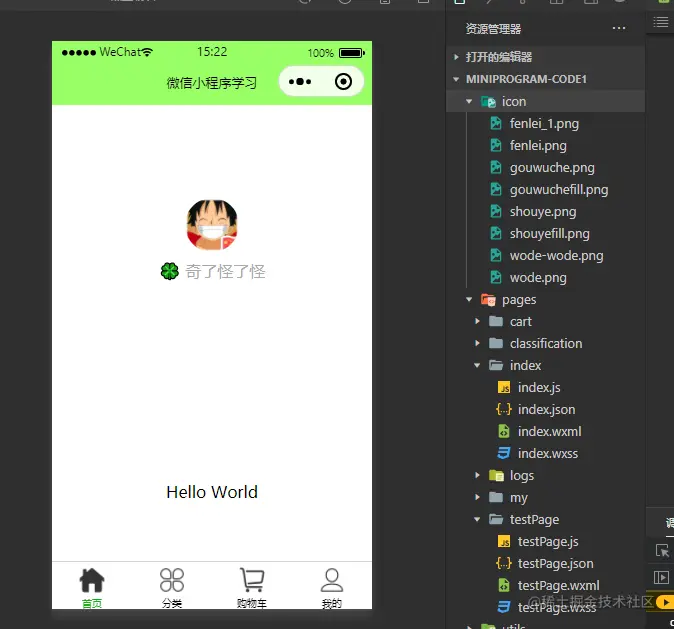This screenshot has height=629, width=674.
Task: Click the outline list icon beside the explorer
Action: [661, 21]
